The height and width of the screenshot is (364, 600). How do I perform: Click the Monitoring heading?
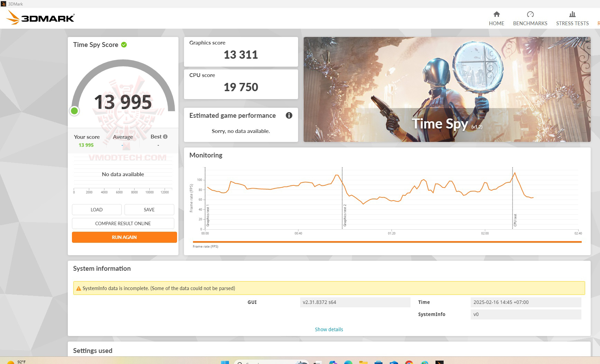[x=206, y=155]
